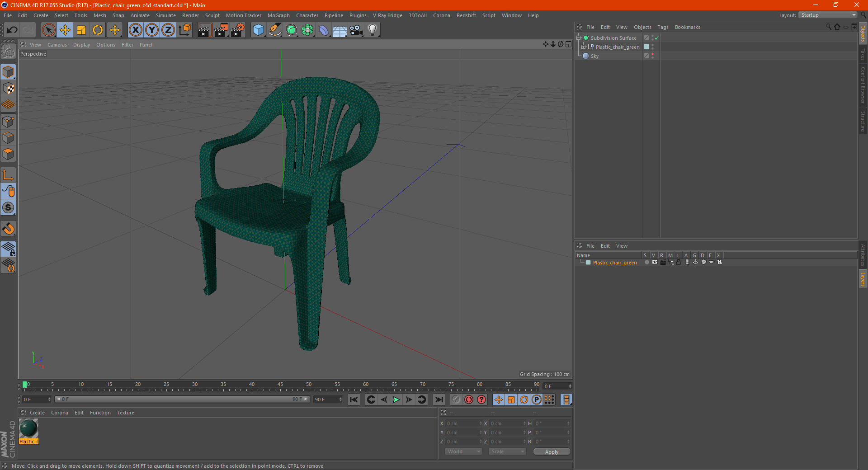
Task: Select the Live Selection tool
Action: [x=48, y=30]
